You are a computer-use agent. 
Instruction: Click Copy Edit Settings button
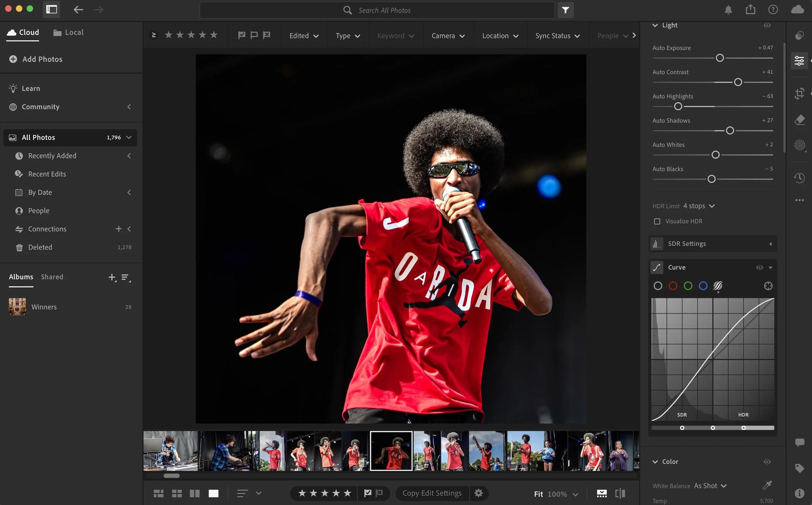pos(432,493)
